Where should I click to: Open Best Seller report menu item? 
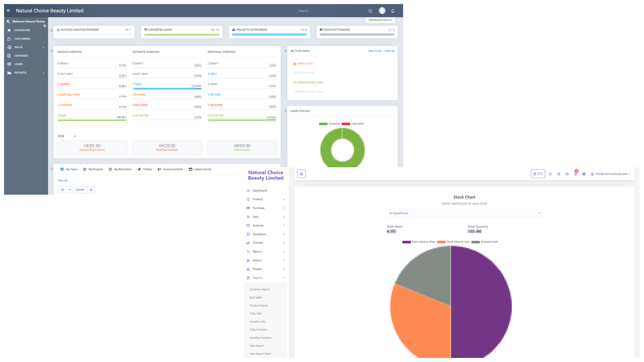tap(256, 297)
